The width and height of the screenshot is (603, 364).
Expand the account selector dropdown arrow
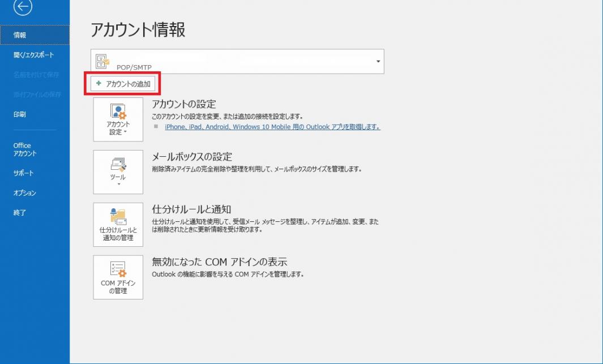pyautogui.click(x=378, y=61)
